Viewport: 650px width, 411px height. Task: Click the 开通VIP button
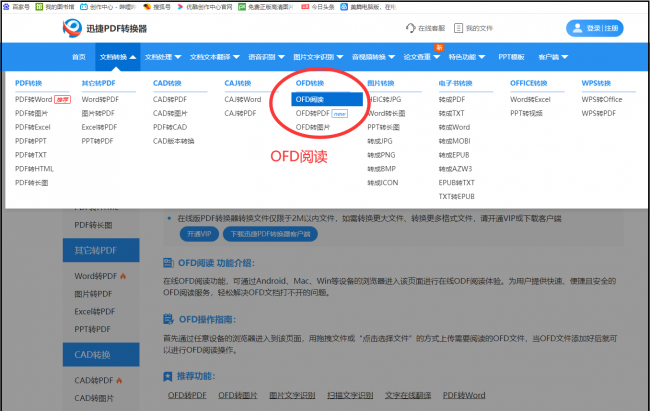point(199,234)
